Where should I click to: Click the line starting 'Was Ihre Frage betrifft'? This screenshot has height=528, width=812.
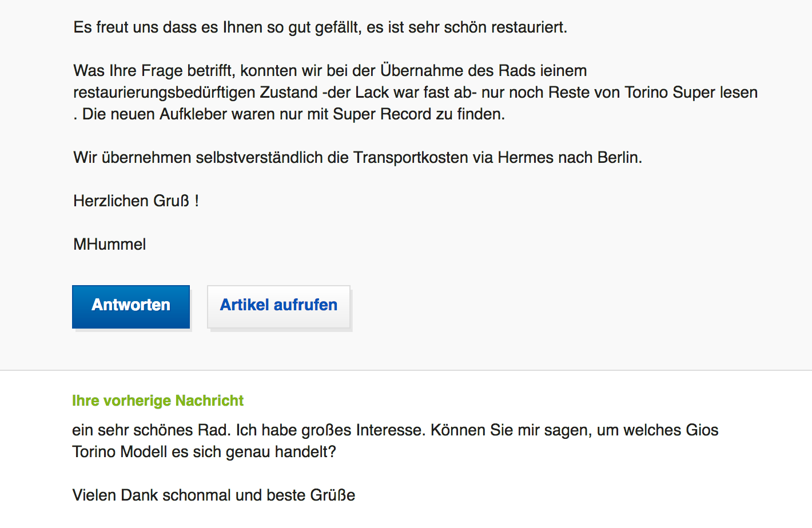pyautogui.click(x=330, y=71)
